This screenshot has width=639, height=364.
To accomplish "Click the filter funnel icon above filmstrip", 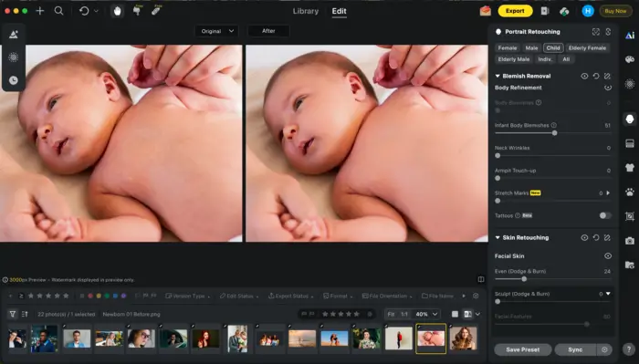I will pos(13,314).
